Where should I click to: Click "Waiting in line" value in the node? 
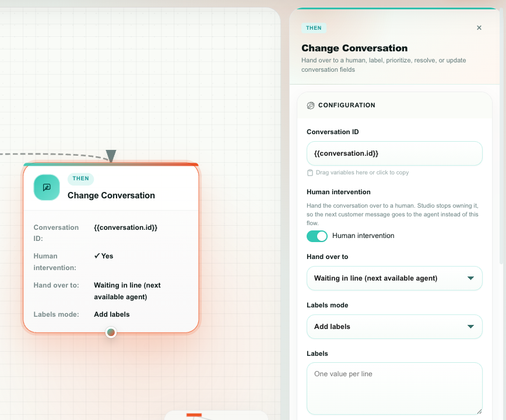click(127, 291)
